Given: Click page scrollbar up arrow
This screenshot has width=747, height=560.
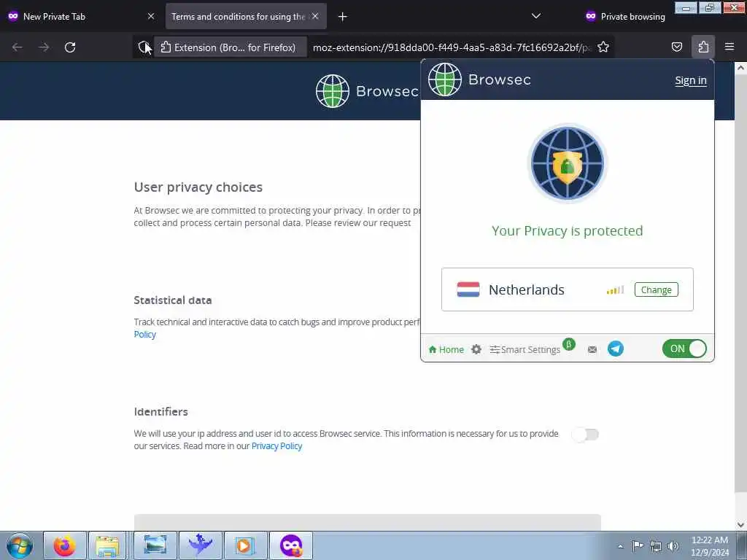Looking at the screenshot, I should (x=740, y=68).
